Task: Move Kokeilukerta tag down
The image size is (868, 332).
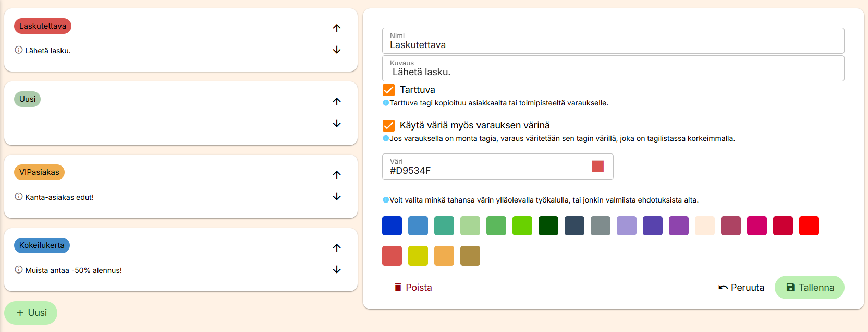Action: pyautogui.click(x=337, y=269)
